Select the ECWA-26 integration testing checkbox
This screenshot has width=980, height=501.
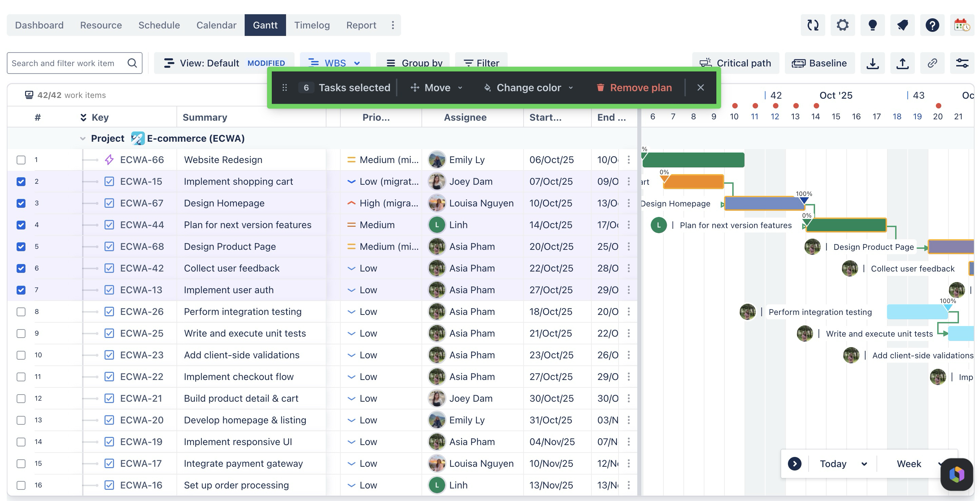(21, 312)
